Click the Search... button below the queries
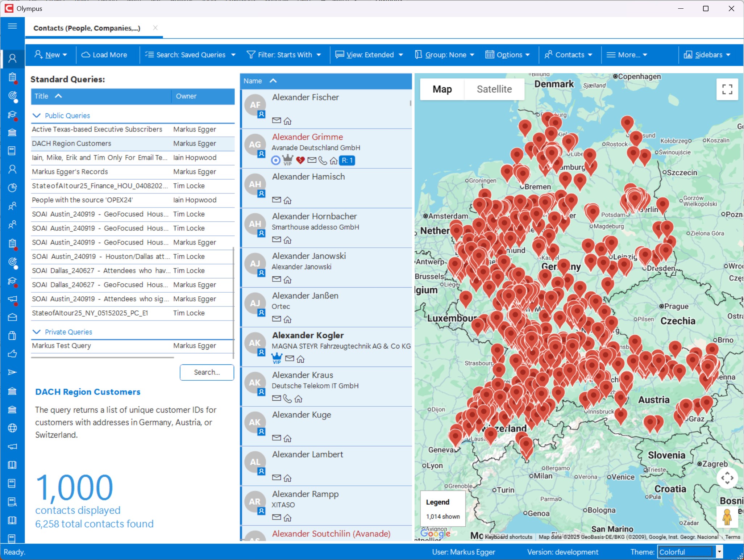The height and width of the screenshot is (560, 744). tap(207, 372)
